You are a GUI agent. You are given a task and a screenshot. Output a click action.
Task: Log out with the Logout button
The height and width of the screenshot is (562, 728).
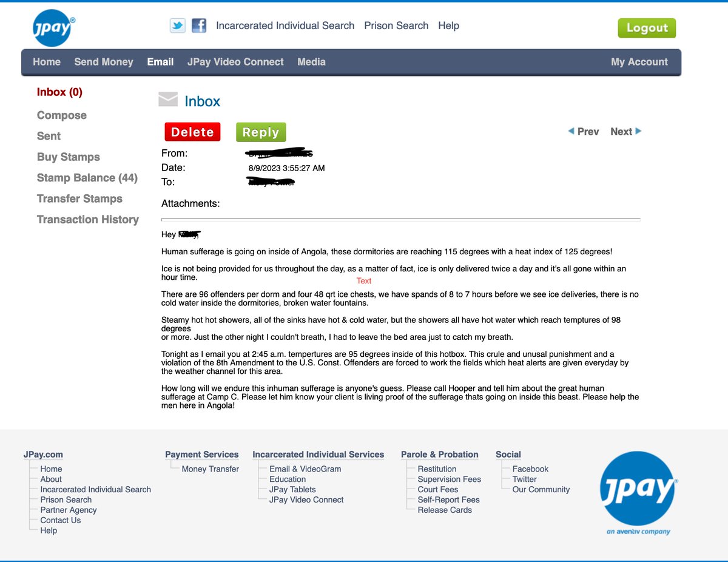647,28
